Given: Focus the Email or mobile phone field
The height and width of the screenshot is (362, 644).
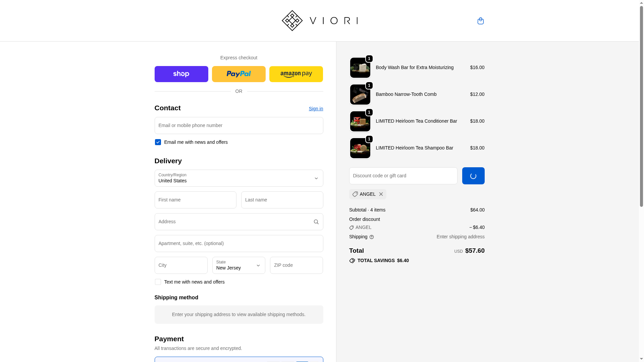Looking at the screenshot, I should click(239, 125).
